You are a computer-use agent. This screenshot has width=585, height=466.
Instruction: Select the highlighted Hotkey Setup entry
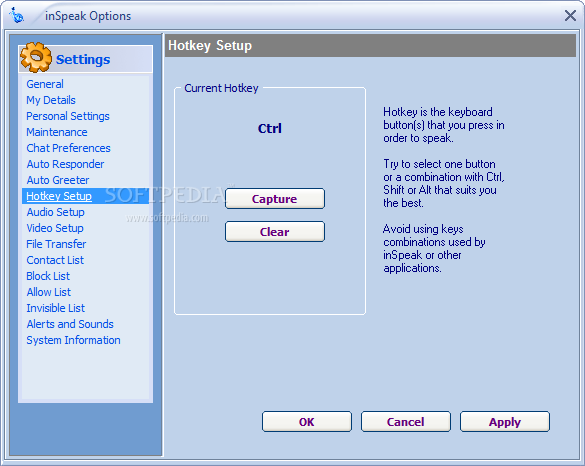click(x=85, y=196)
